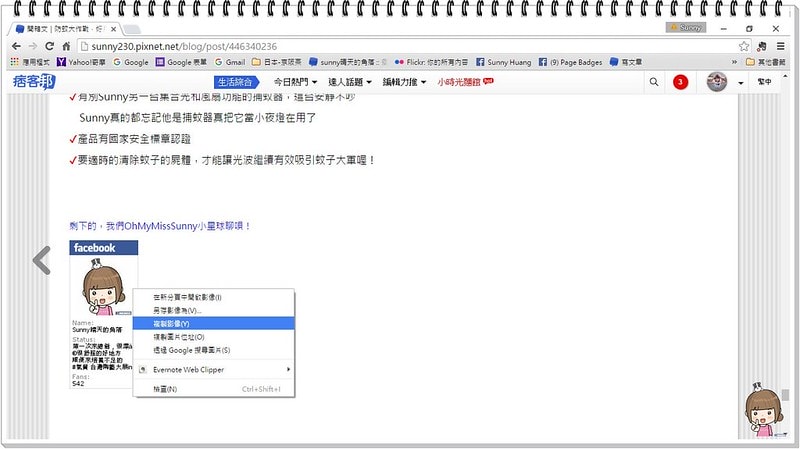Open the red notification badge 3

click(x=680, y=82)
